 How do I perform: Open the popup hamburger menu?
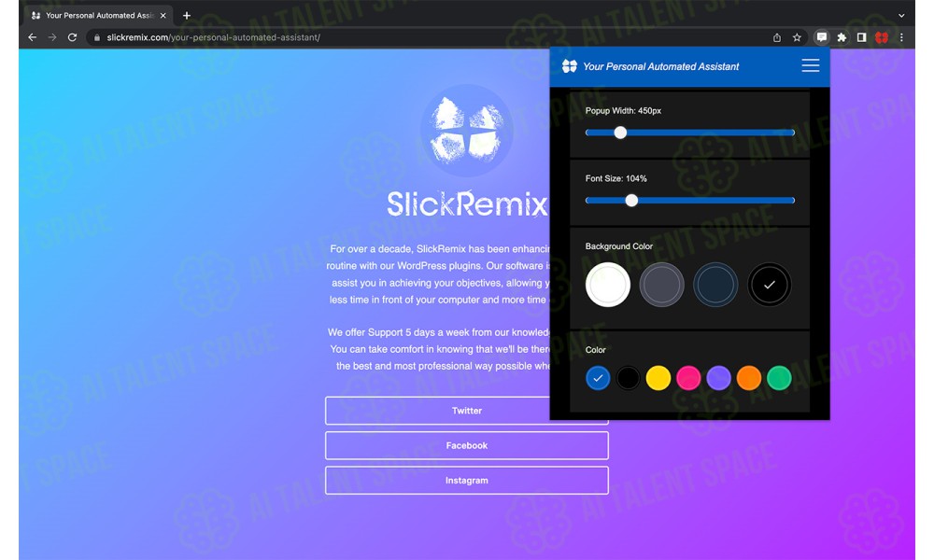click(x=810, y=65)
